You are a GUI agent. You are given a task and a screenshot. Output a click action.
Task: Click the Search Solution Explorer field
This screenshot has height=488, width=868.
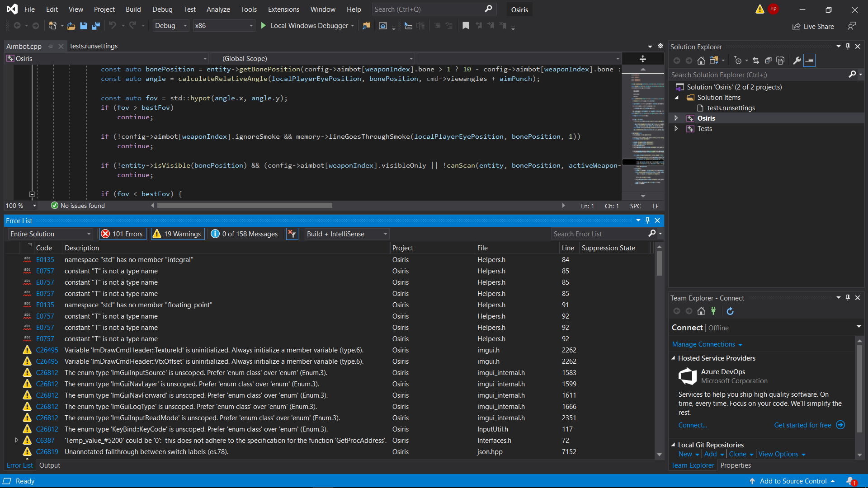[759, 75]
